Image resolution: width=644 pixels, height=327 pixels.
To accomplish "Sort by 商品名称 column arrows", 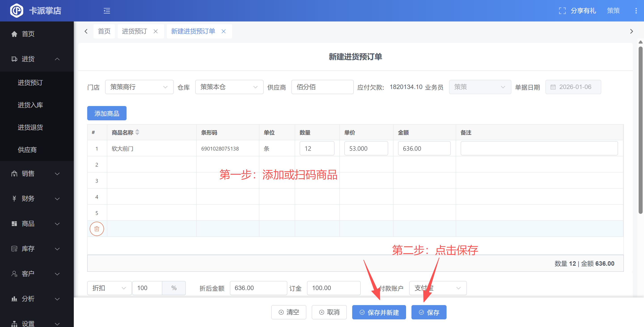I will 137,132.
